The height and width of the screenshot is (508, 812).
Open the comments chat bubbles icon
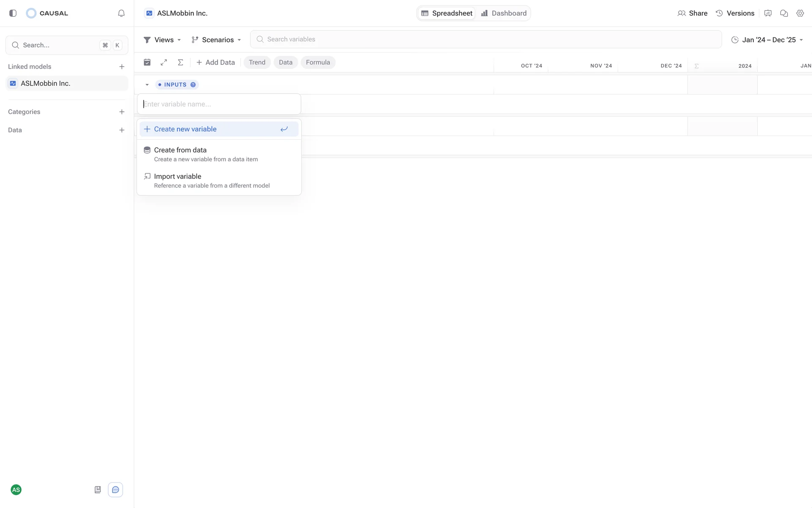[x=784, y=13]
